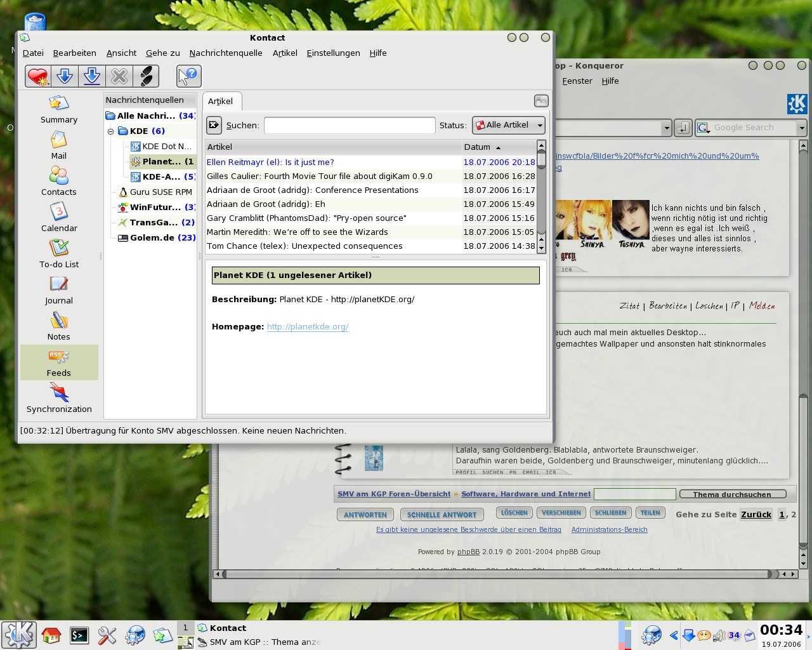Open the Notes component in sidebar
The width and height of the screenshot is (812, 650).
pyautogui.click(x=59, y=327)
